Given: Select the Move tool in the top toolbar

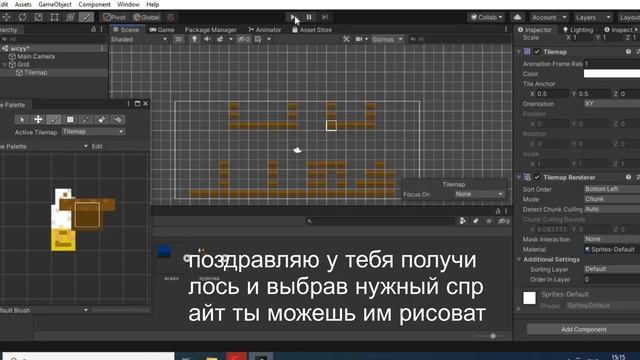Looking at the screenshot, I should click(x=7, y=17).
